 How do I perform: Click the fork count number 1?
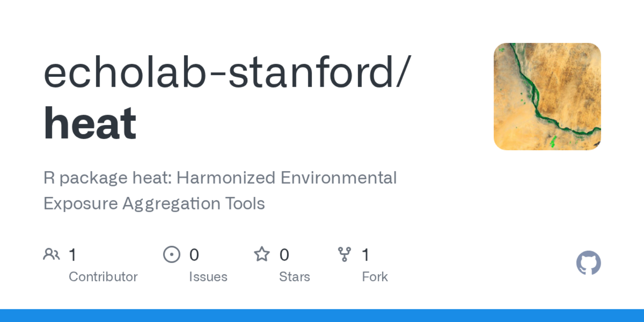(x=365, y=255)
